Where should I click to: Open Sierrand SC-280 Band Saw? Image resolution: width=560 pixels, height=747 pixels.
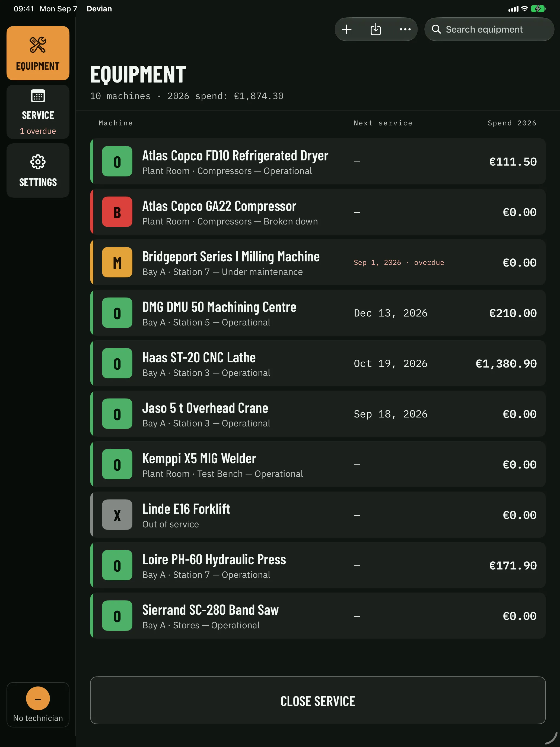coord(318,616)
